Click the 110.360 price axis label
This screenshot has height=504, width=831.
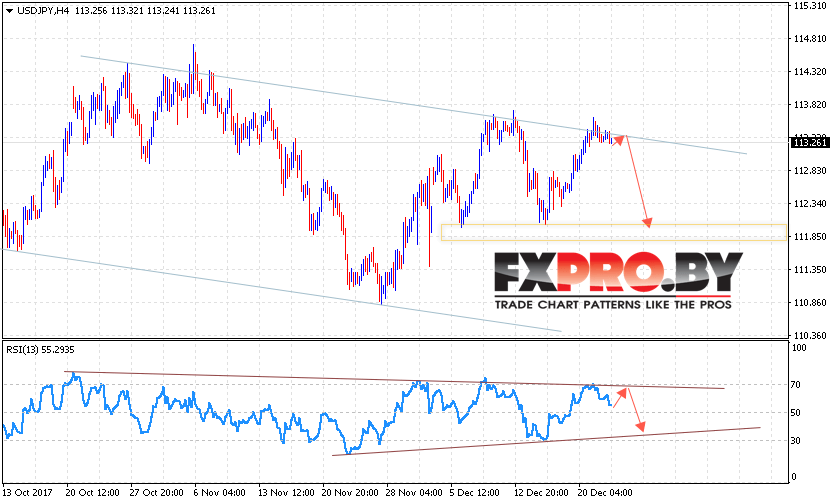click(810, 335)
